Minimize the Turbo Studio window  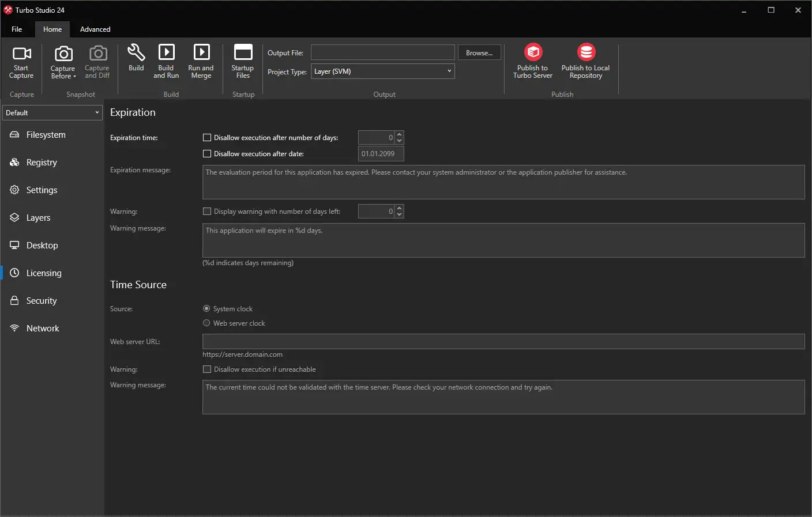(x=744, y=10)
